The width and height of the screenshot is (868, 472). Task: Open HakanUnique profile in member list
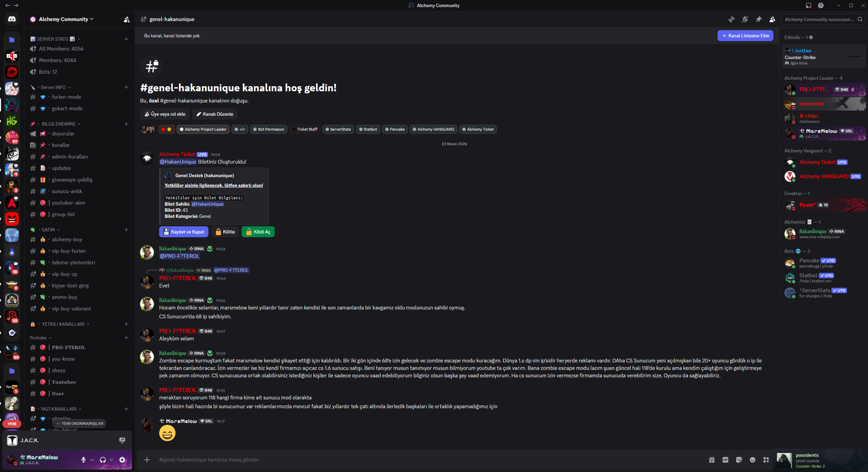coord(824,234)
